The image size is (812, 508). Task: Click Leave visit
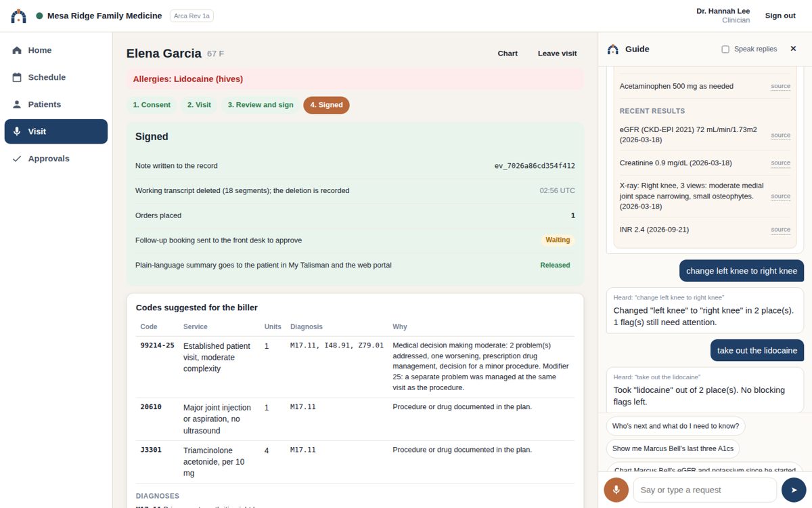(x=558, y=54)
